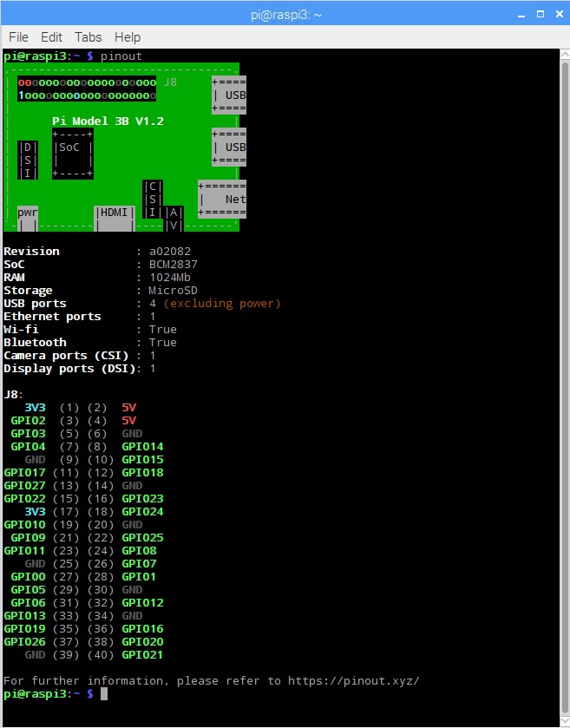Maximize the terminal window
This screenshot has height=728, width=570.
click(x=541, y=15)
